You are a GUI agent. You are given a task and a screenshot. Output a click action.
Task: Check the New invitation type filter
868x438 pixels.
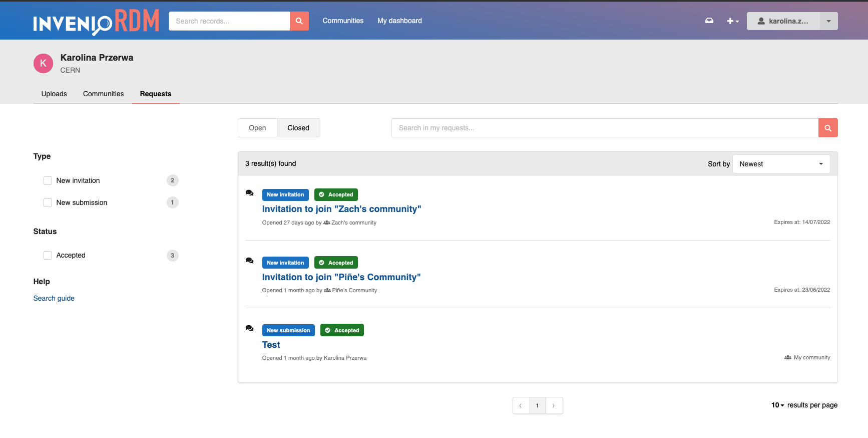click(48, 180)
